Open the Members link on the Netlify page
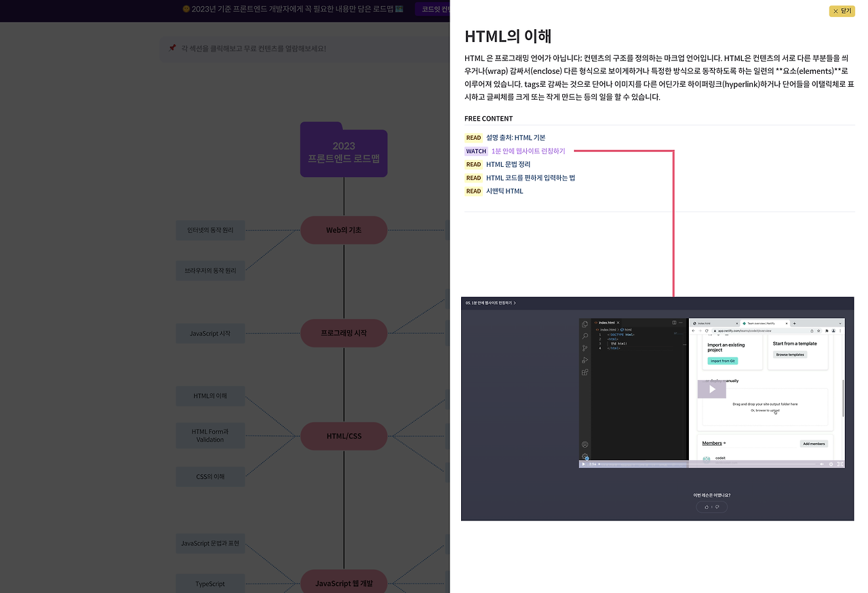The width and height of the screenshot is (868, 593). click(712, 443)
